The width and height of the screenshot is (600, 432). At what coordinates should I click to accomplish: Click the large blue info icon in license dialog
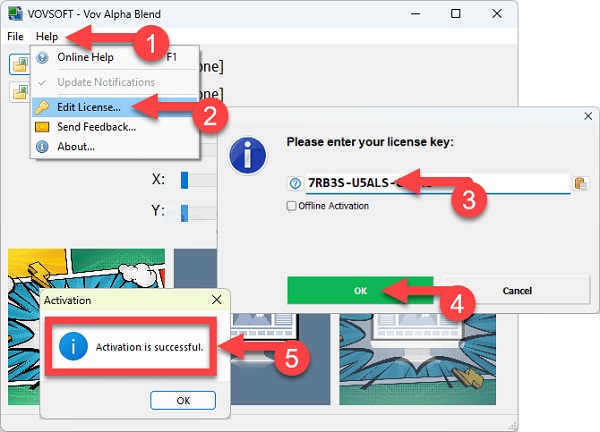click(x=248, y=156)
